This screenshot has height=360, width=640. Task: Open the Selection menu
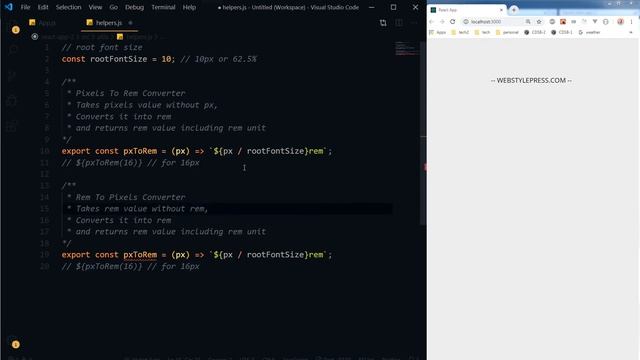coord(69,7)
